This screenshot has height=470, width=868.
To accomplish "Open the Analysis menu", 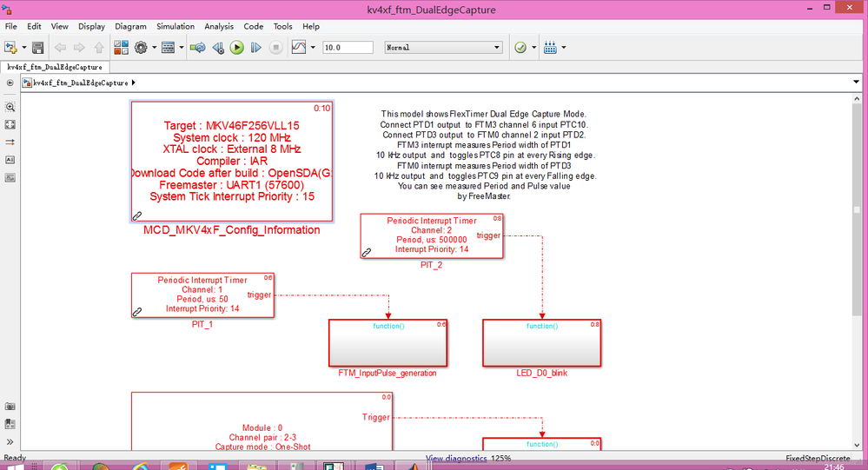I will [219, 27].
